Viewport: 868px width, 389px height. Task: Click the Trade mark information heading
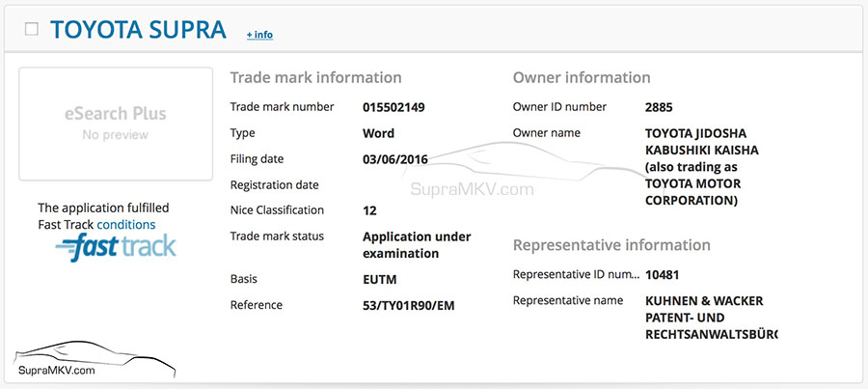tap(315, 77)
